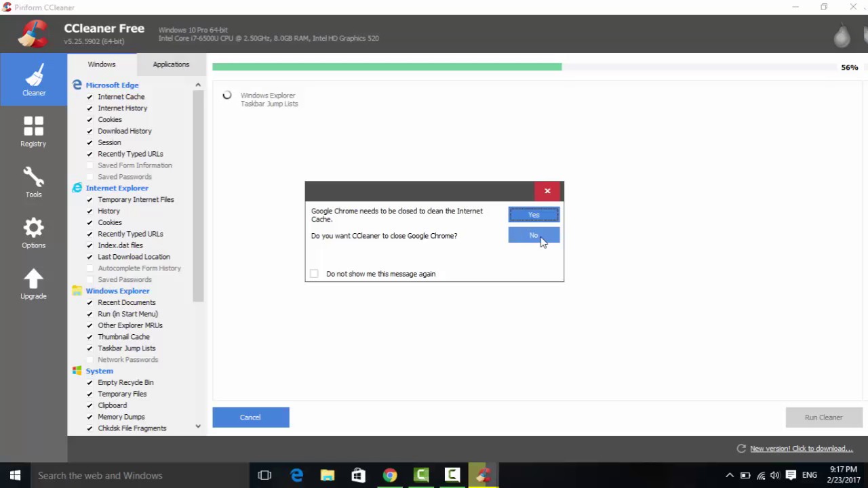The height and width of the screenshot is (488, 868).
Task: Click Yes to close Google Chrome
Action: tap(534, 215)
